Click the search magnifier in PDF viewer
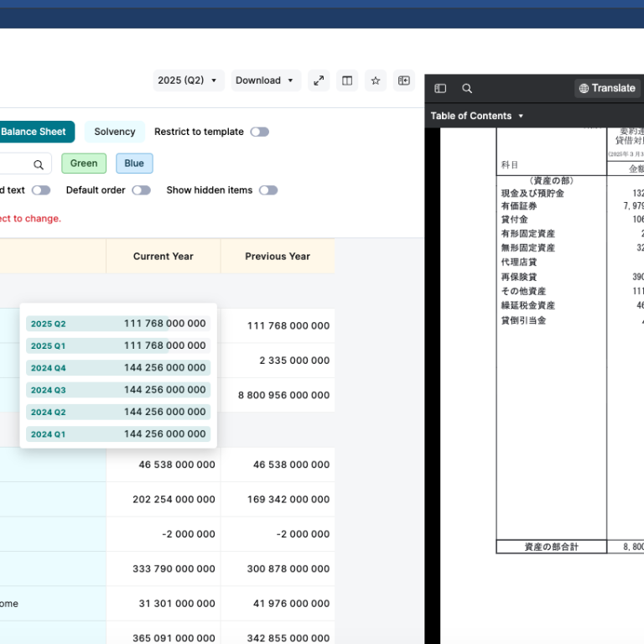The image size is (644, 644). point(467,88)
